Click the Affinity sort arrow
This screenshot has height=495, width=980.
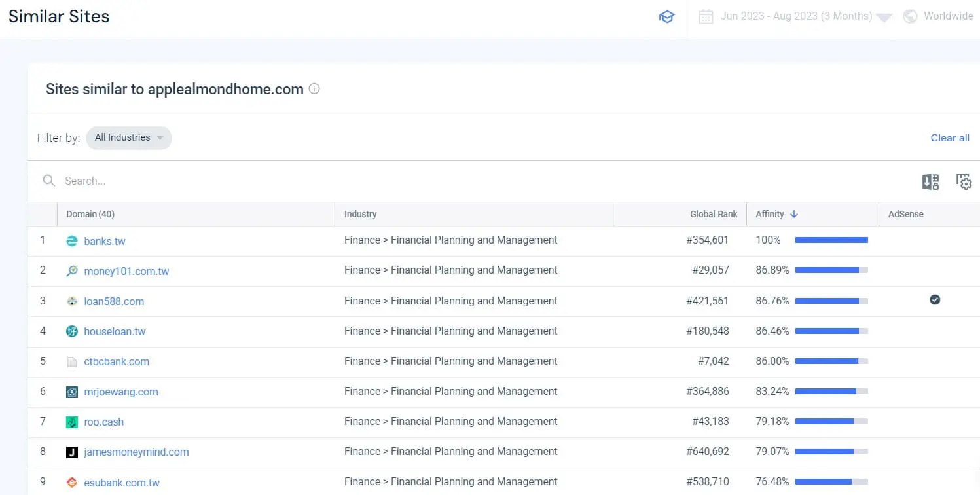click(x=794, y=214)
